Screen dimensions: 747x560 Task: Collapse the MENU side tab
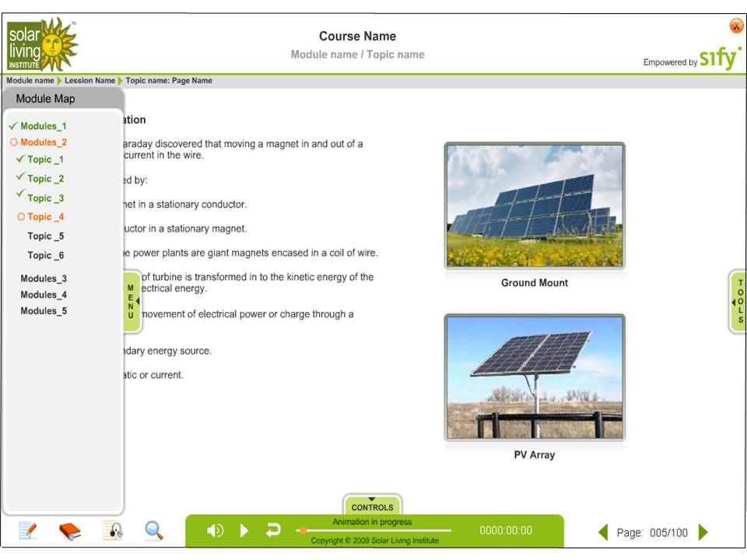tap(132, 302)
